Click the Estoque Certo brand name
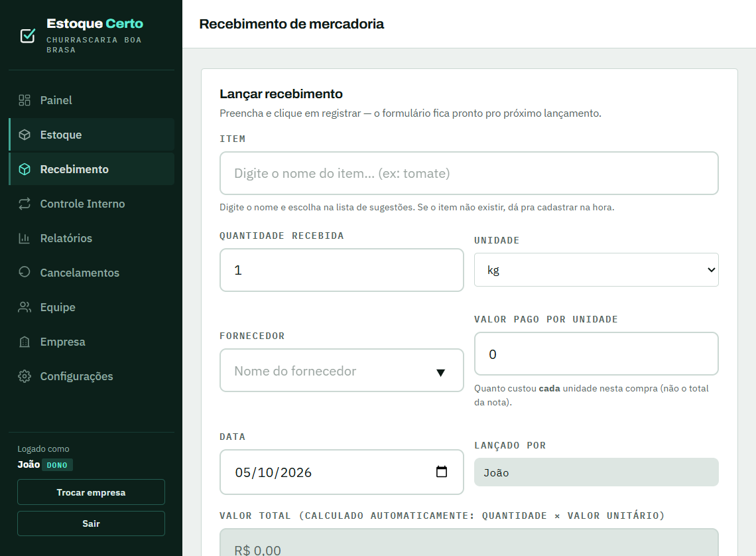Screen dimensions: 756x556 (95, 24)
